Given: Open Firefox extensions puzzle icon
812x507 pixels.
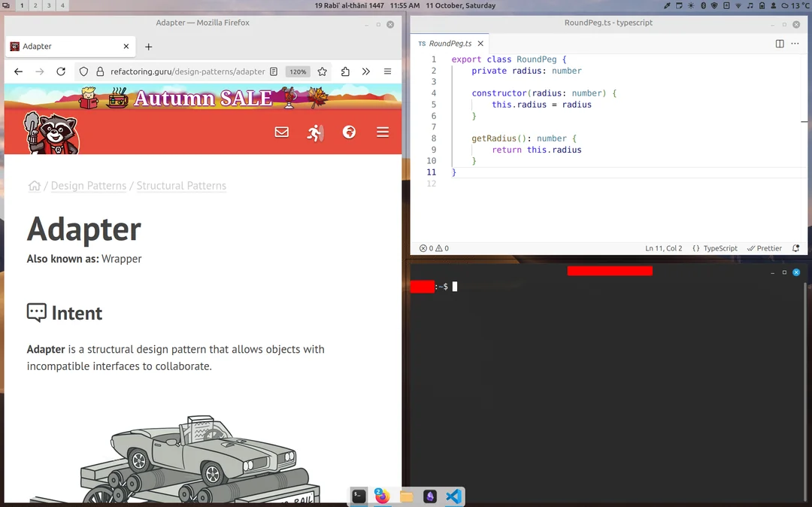Looking at the screenshot, I should click(345, 71).
